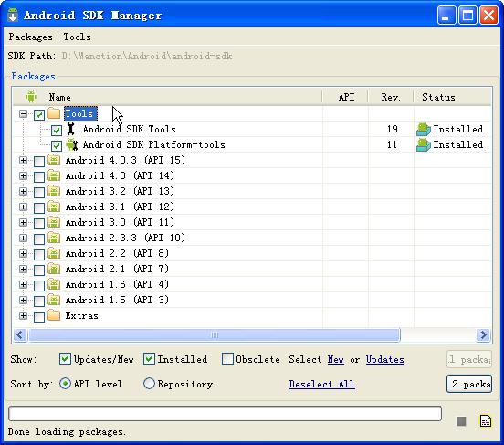
Task: Click the Rev. column header
Action: (391, 97)
